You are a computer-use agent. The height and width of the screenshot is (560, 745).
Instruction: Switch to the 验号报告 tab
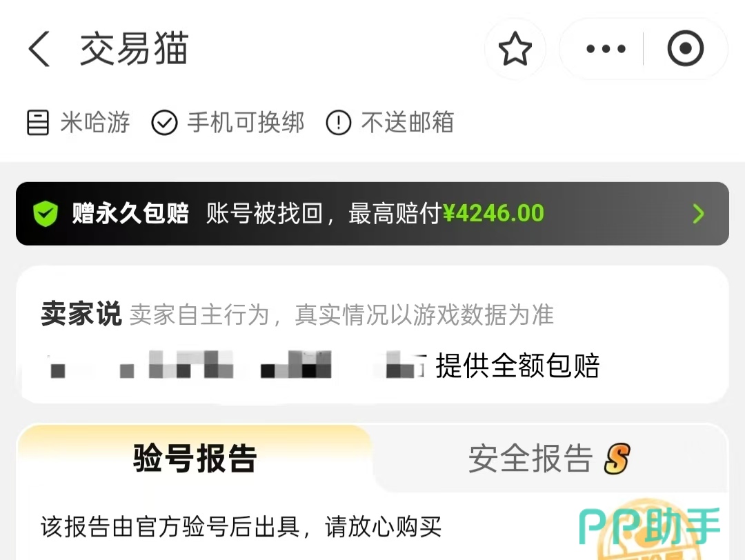195,459
